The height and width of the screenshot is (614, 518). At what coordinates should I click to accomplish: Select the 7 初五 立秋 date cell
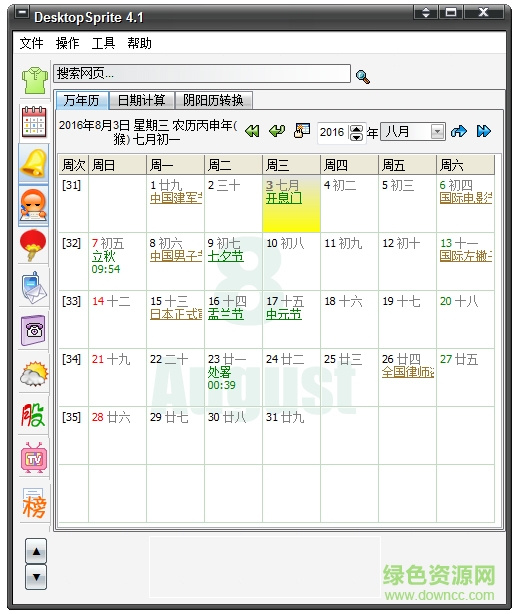point(117,262)
